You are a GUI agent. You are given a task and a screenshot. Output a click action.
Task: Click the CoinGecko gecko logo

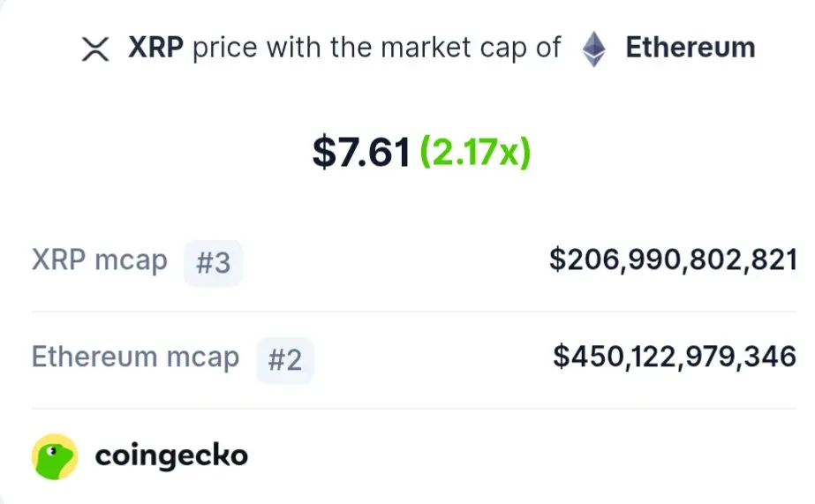click(x=55, y=456)
